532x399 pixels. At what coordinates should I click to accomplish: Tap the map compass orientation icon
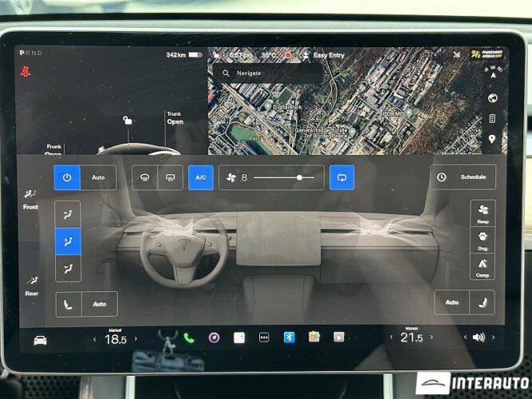pyautogui.click(x=493, y=73)
